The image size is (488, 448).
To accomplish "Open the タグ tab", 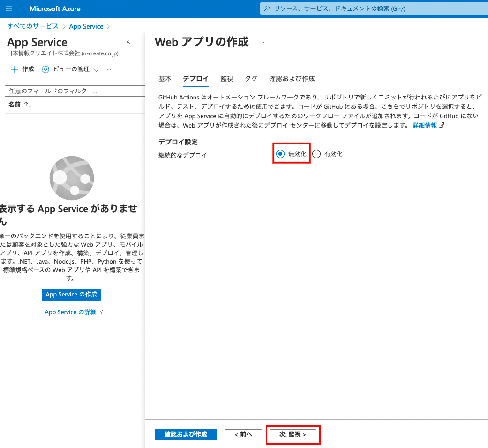I will pos(251,78).
